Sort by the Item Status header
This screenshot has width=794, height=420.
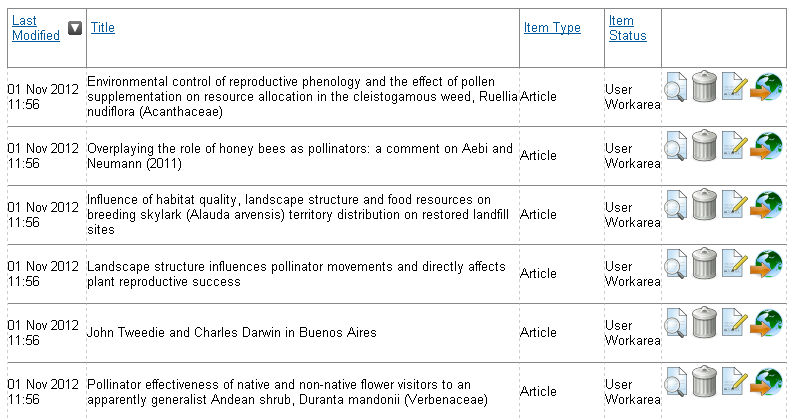coord(627,28)
